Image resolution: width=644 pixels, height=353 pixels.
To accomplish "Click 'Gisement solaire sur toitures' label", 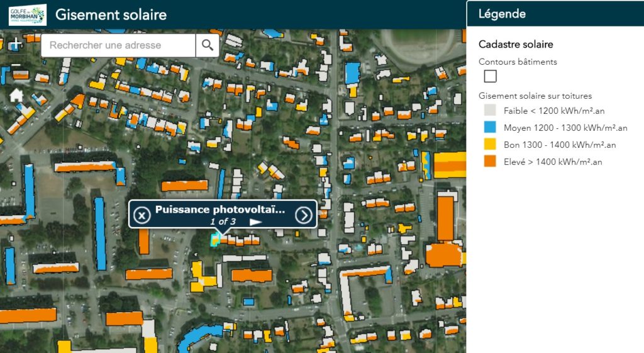I will click(535, 96).
